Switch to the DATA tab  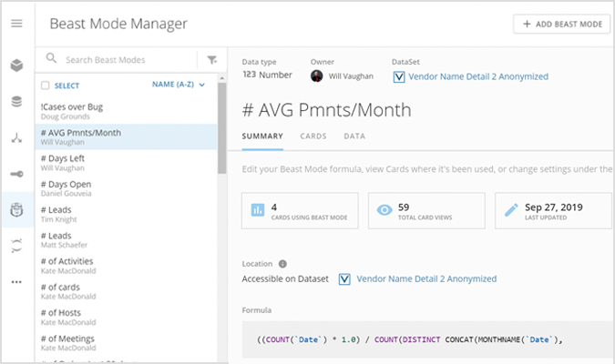pos(354,136)
